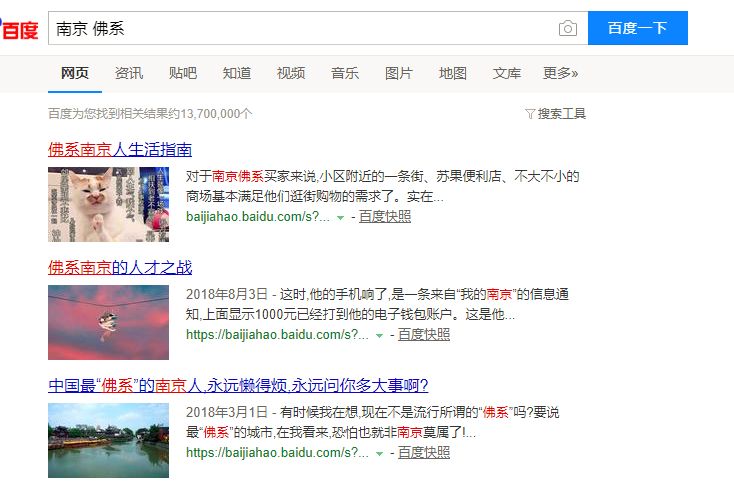Image resolution: width=734 pixels, height=483 pixels.
Task: Click the Baidu logo
Action: click(x=19, y=29)
